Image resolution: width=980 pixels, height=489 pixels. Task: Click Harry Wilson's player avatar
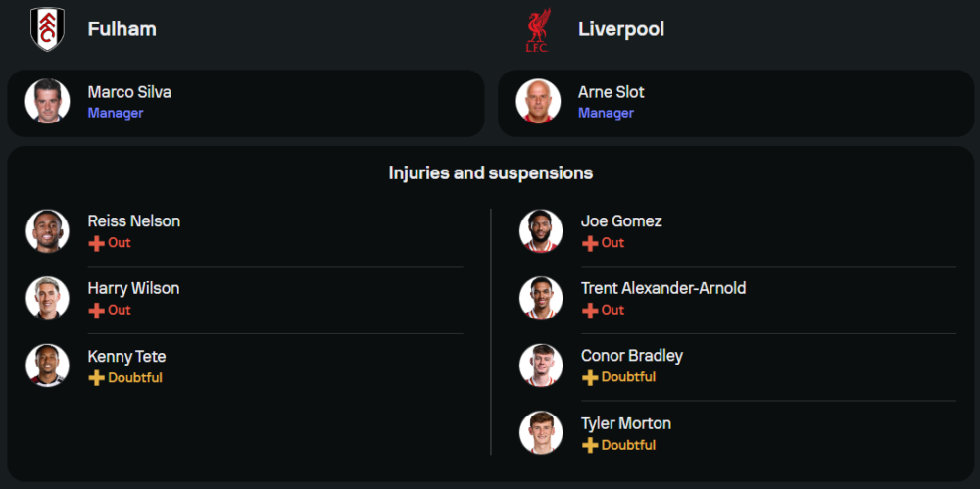47,298
